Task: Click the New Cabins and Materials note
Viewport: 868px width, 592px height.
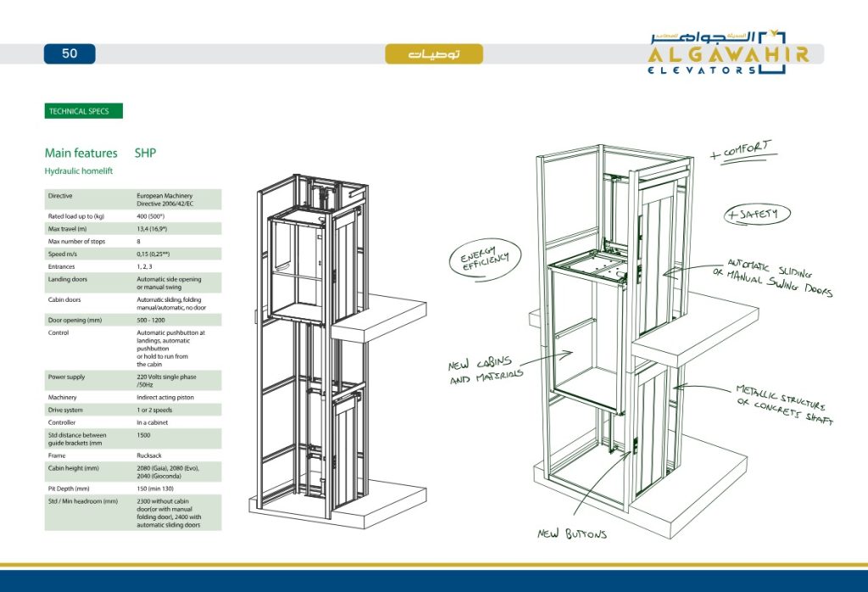Action: [x=486, y=369]
